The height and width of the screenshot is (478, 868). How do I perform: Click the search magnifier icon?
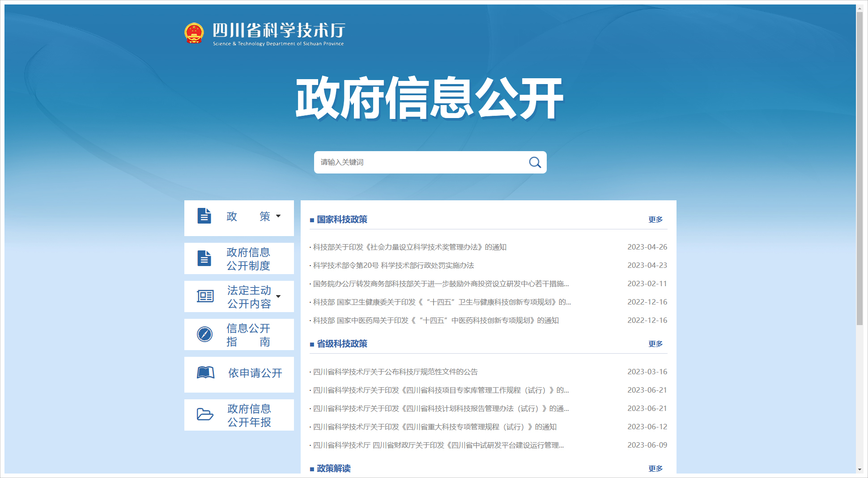535,162
